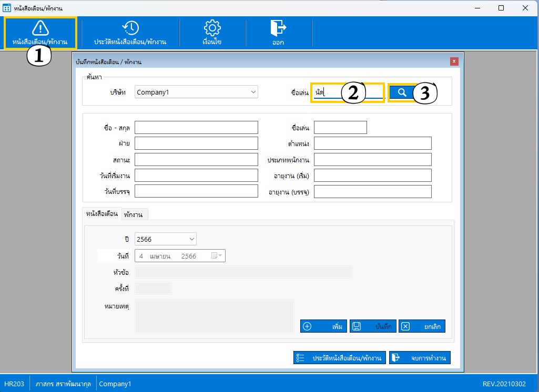Image resolution: width=539 pixels, height=392 pixels.
Task: Select the หนังสือเตือน tab
Action: coord(101,214)
